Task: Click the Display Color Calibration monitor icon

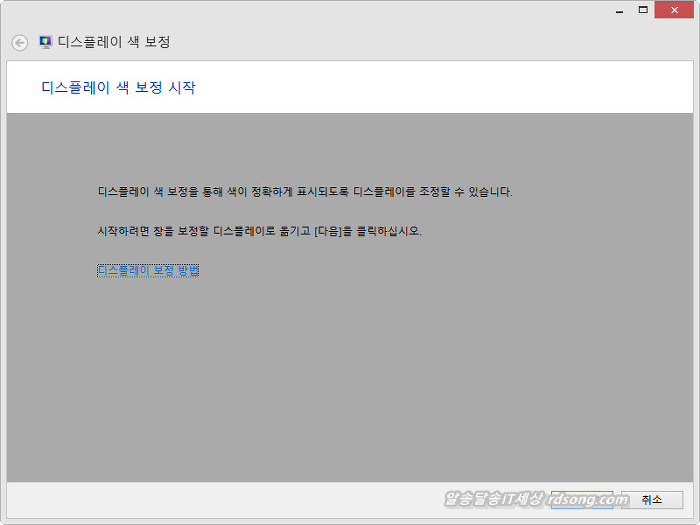Action: point(45,42)
